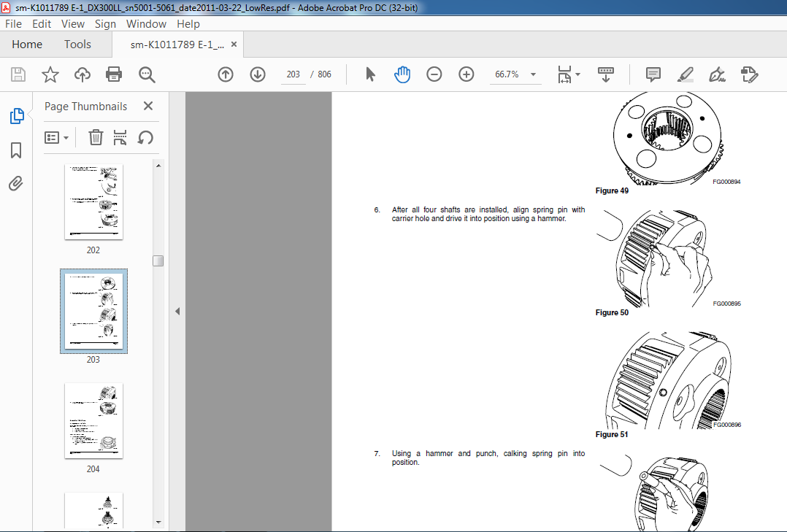Expand fit page options dropdown arrow

[x=577, y=74]
